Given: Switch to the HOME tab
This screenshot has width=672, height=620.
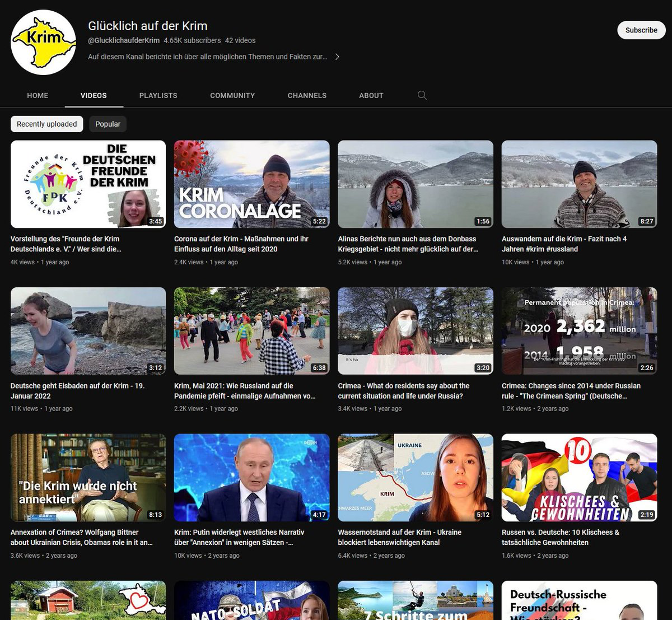Looking at the screenshot, I should point(38,95).
